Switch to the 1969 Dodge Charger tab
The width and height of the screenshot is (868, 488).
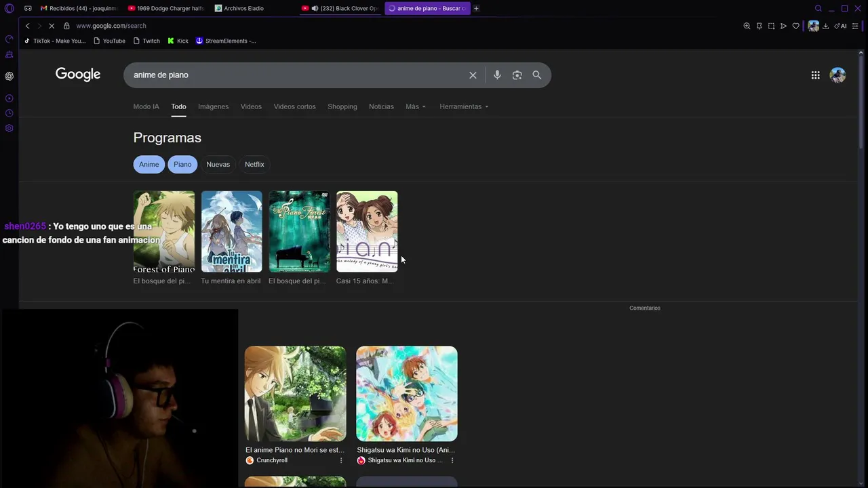[x=166, y=8]
